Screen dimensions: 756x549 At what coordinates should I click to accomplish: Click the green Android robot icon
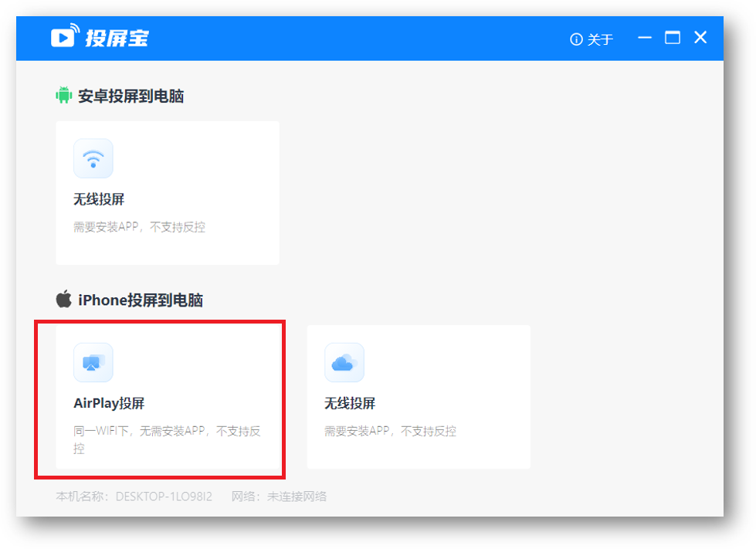(64, 96)
